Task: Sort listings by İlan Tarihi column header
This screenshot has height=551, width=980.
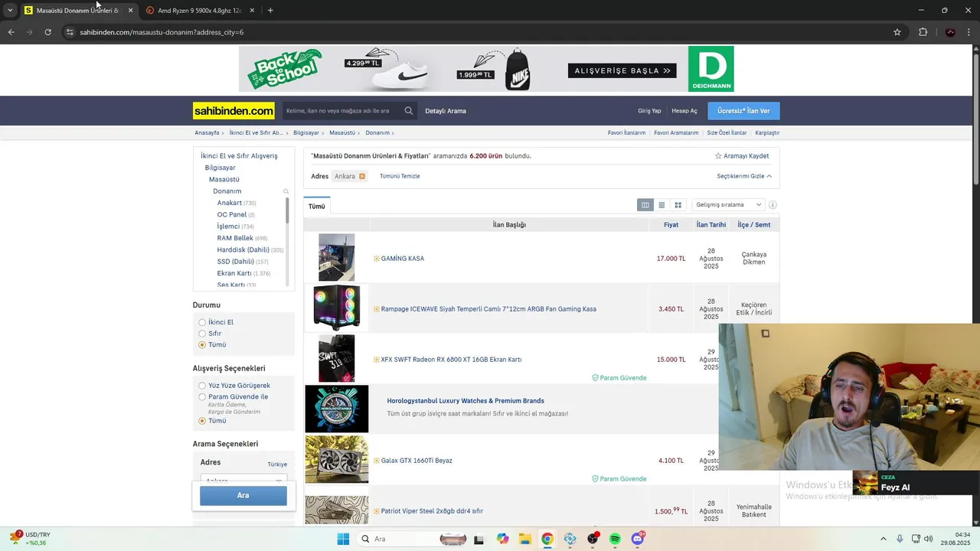Action: 711,225
